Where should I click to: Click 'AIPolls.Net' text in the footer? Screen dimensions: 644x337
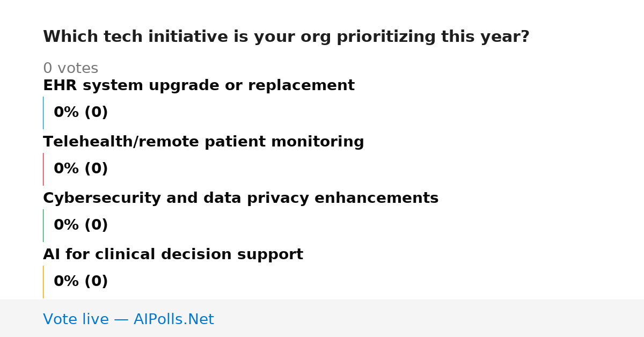[173, 320]
